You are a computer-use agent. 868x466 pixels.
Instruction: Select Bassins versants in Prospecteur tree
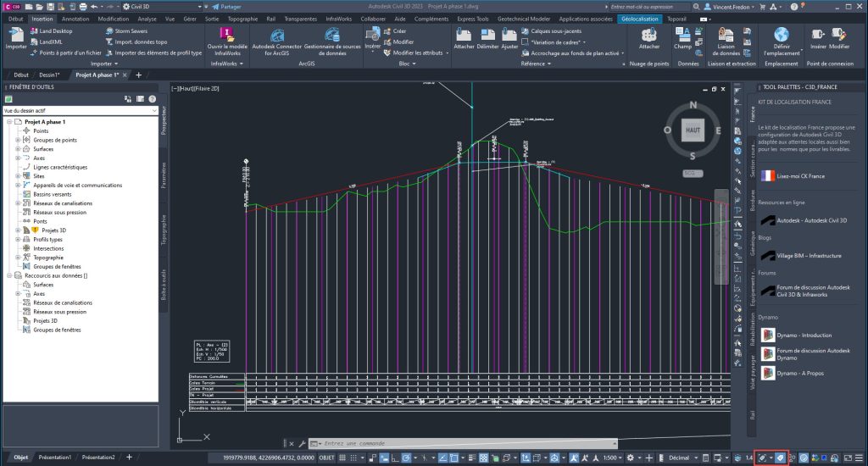(x=52, y=194)
